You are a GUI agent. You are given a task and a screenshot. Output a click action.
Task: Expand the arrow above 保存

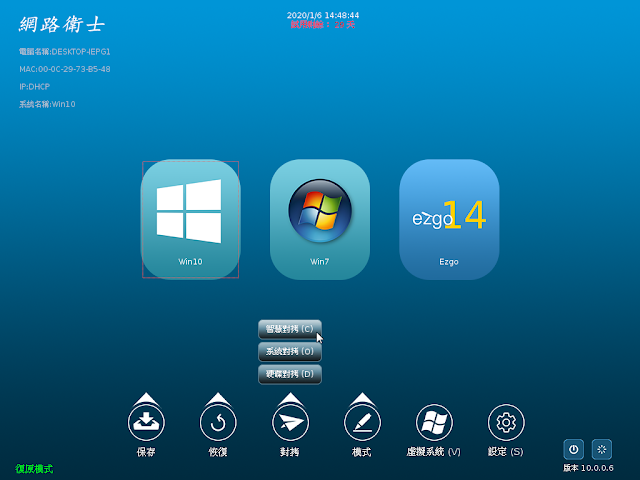pos(146,399)
